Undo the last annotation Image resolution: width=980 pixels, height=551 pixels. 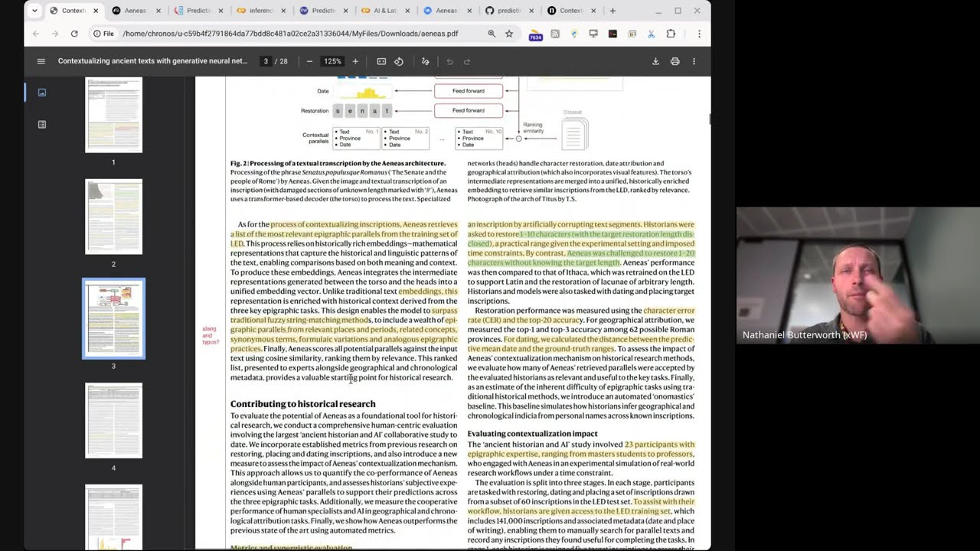coord(449,61)
